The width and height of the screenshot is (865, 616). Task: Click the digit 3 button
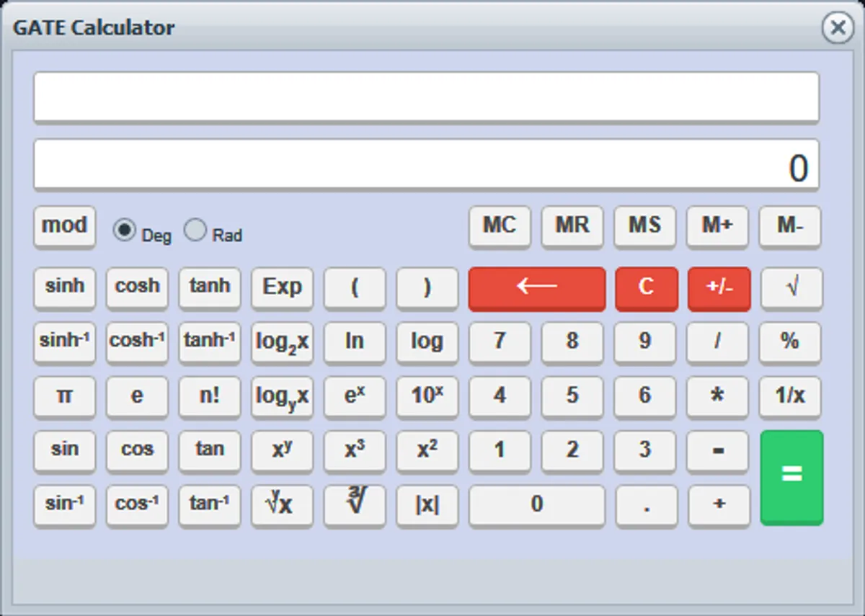[645, 451]
